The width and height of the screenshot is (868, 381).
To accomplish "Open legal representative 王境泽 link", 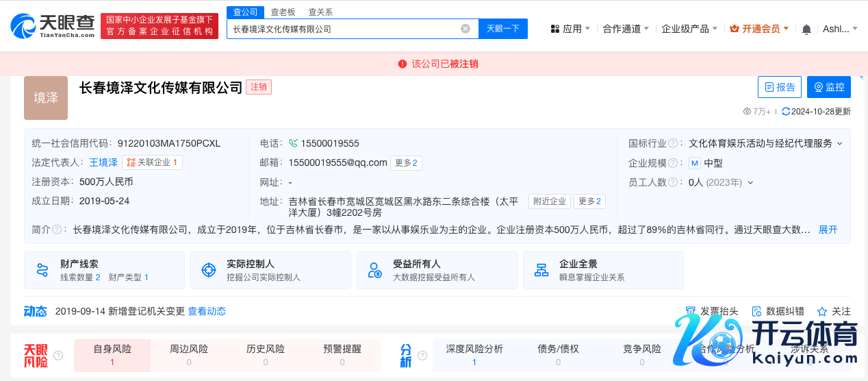I will pos(103,162).
